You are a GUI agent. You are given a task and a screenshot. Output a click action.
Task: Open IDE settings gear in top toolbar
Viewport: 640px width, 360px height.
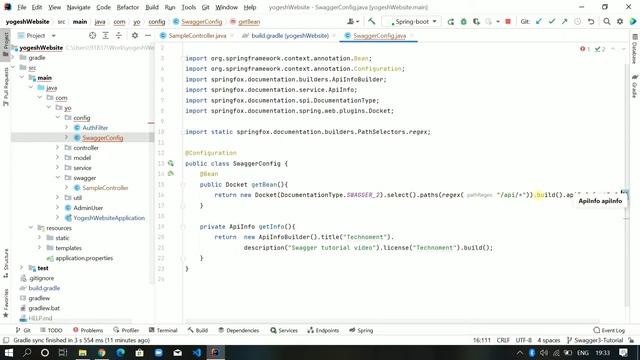[x=620, y=21]
